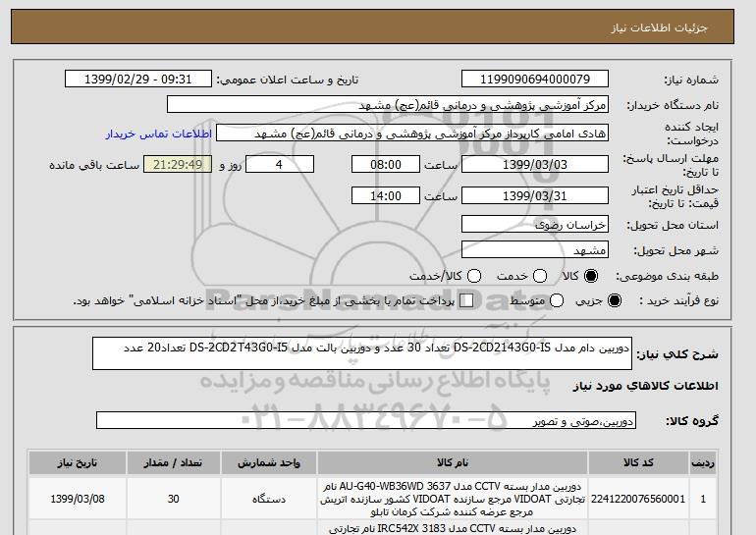Select the کالا radio button
Viewport: 756px width, 535px height.
[591, 276]
